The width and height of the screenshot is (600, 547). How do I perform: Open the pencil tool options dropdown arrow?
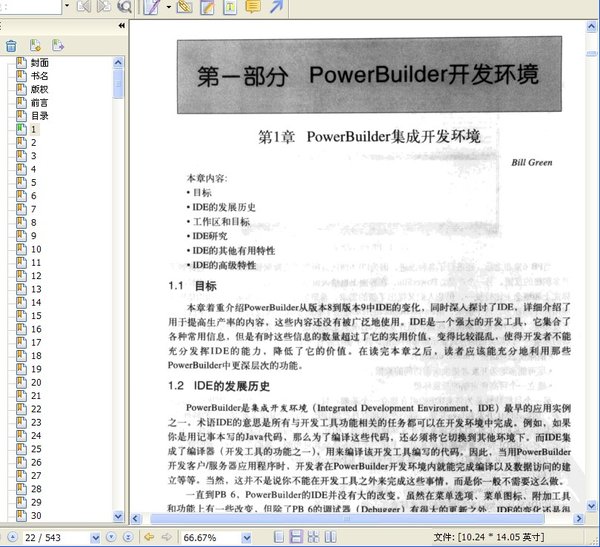pos(169,7)
